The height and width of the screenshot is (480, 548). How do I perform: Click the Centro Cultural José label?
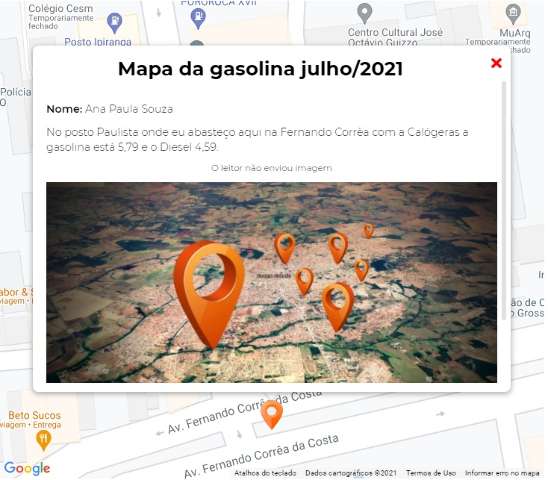395,32
